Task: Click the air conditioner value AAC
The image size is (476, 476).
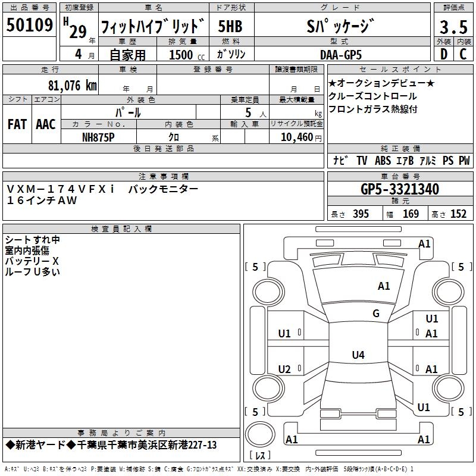Action: pyautogui.click(x=46, y=124)
